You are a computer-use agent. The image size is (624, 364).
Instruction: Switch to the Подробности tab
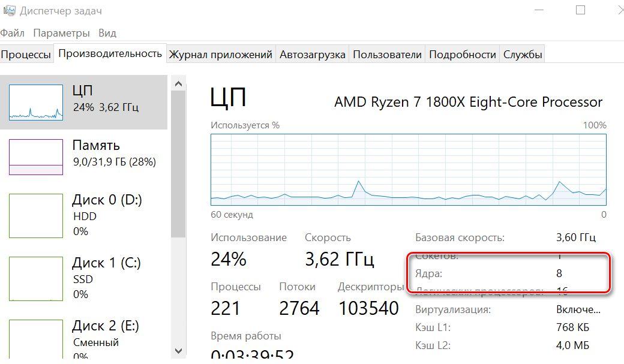tap(463, 55)
